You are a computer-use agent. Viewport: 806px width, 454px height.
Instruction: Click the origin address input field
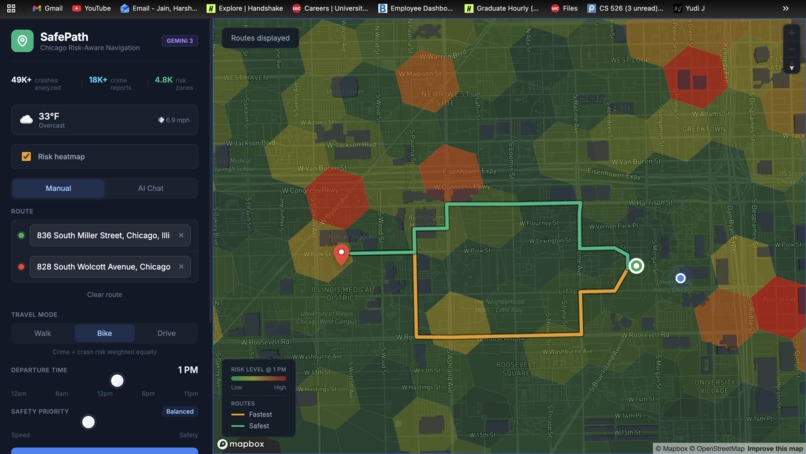110,235
